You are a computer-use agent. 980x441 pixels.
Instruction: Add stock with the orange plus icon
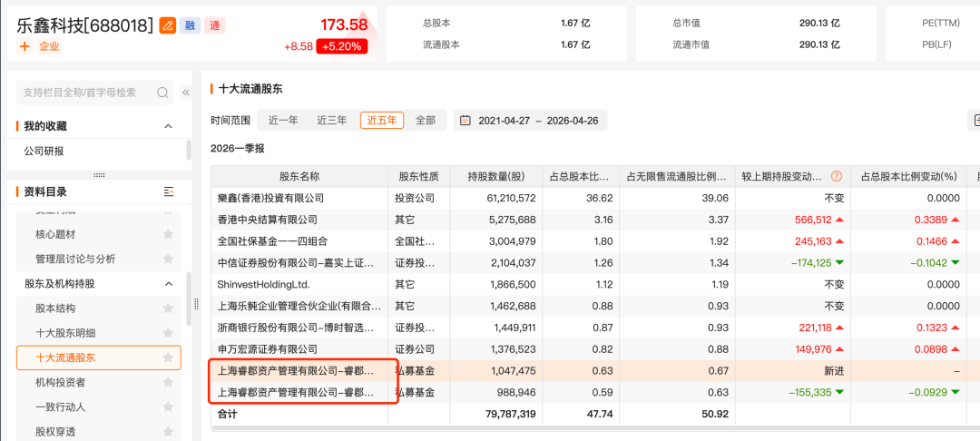pos(24,46)
